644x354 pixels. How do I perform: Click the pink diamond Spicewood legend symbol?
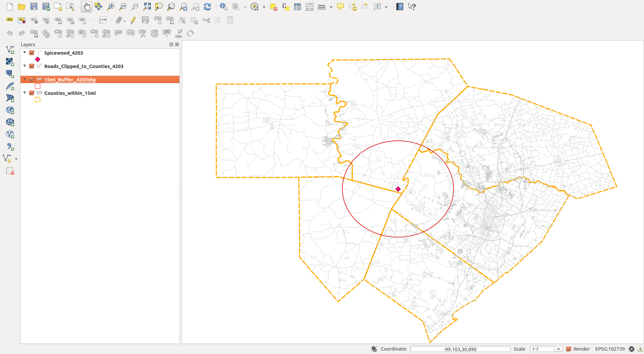38,59
